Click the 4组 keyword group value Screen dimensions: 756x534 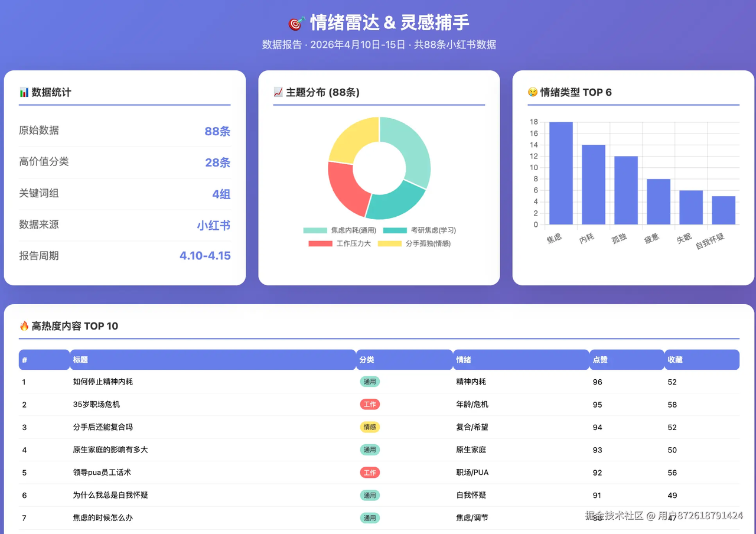(x=221, y=194)
